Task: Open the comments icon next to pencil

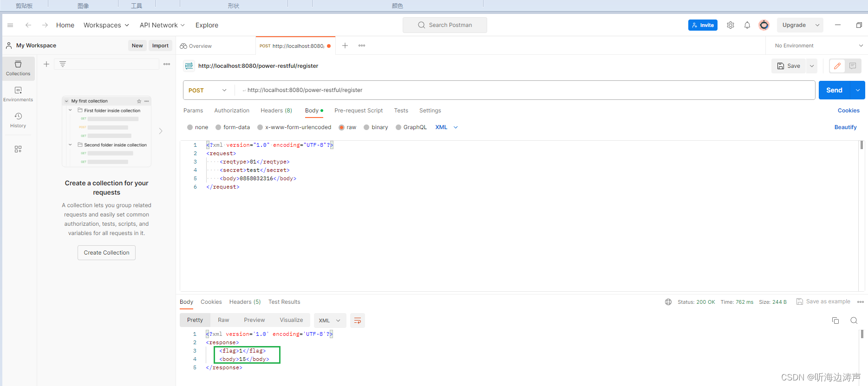Action: (853, 66)
